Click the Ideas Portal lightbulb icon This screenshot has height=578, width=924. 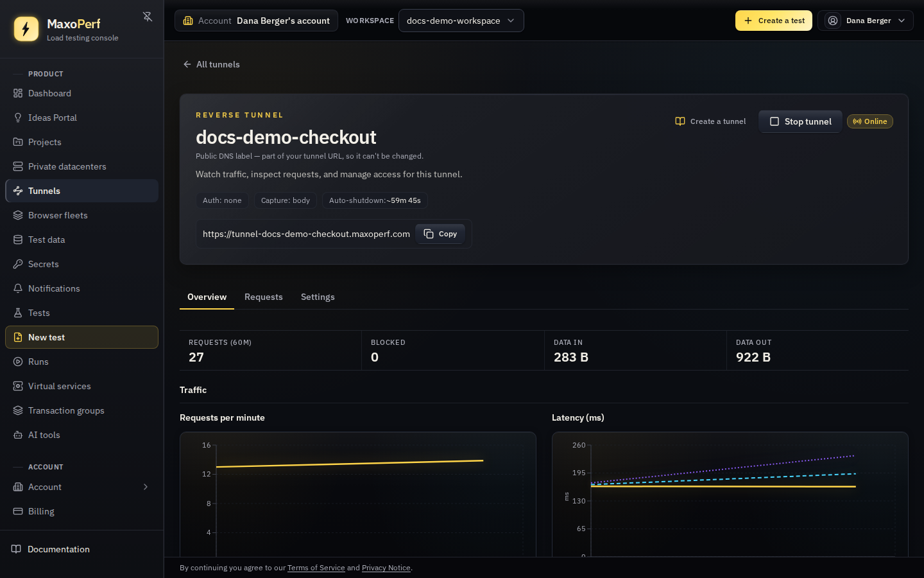point(18,118)
